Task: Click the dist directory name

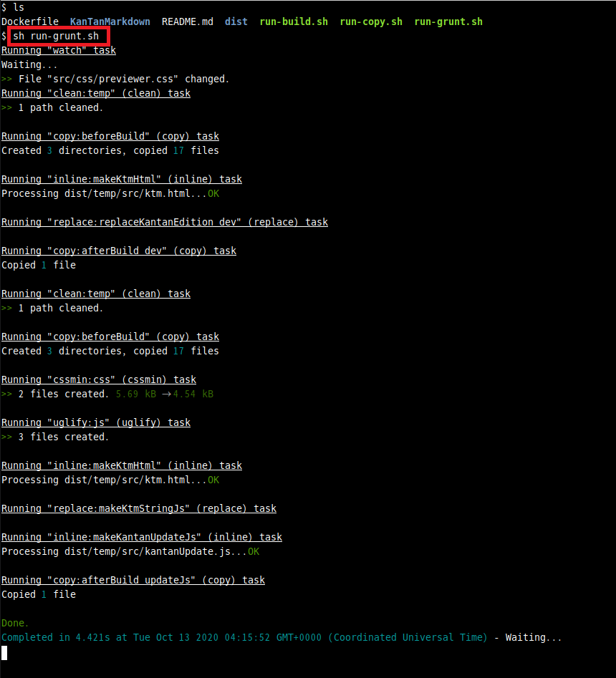Action: point(236,21)
